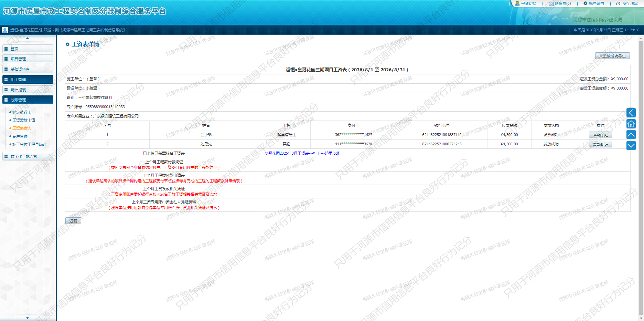Open 项目管理 sidebar menu
Screen dimensions: 644x321
28,59
